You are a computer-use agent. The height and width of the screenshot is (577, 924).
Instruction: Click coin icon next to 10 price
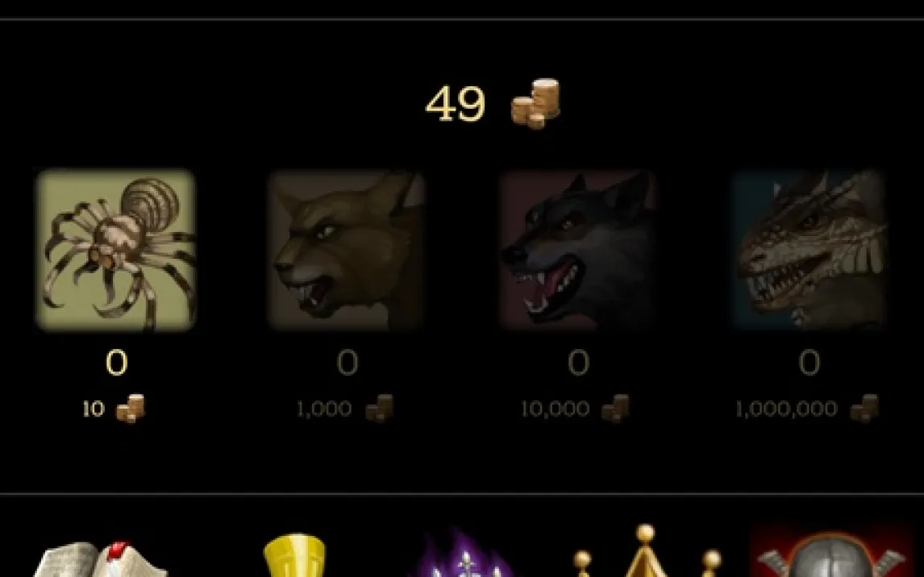[x=131, y=408]
